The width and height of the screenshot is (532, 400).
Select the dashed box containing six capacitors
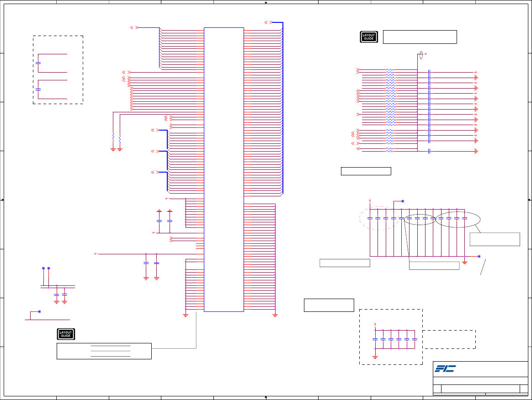coord(391,337)
